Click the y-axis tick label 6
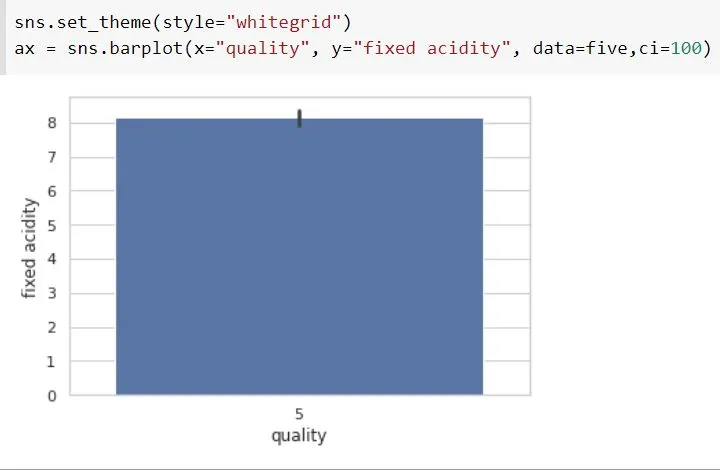The height and width of the screenshot is (470, 720). (x=52, y=191)
